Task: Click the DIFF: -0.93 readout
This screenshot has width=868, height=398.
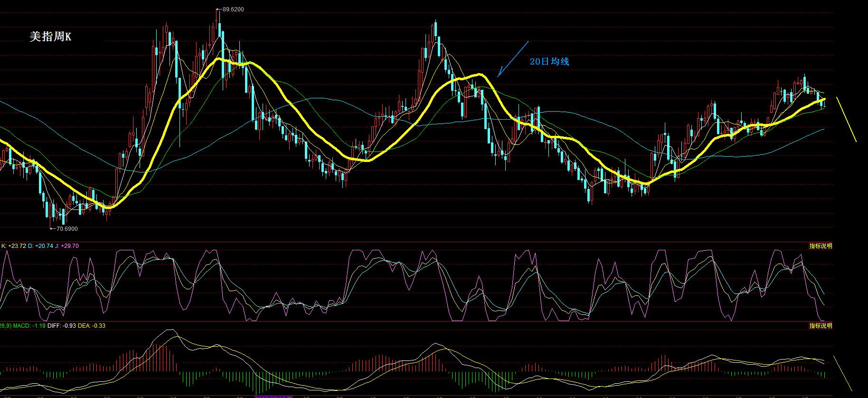Action: click(x=62, y=326)
